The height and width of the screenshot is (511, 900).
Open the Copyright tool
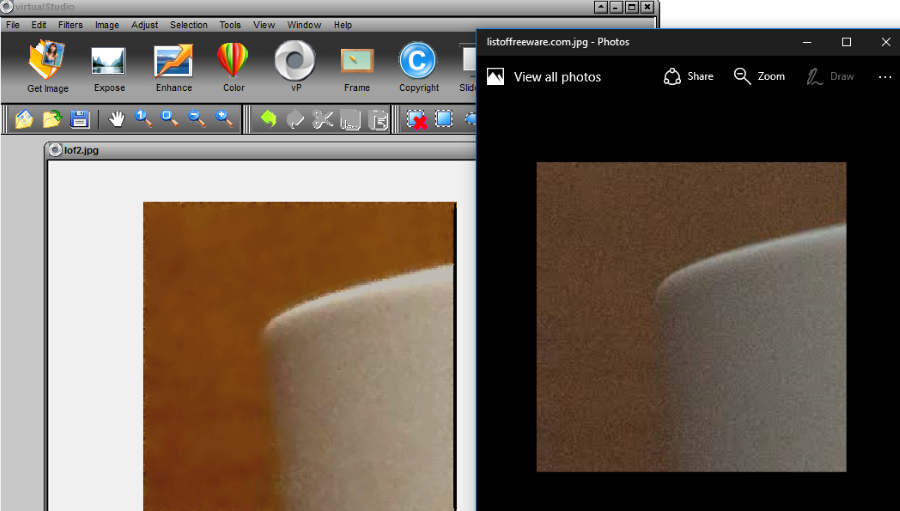[x=418, y=66]
